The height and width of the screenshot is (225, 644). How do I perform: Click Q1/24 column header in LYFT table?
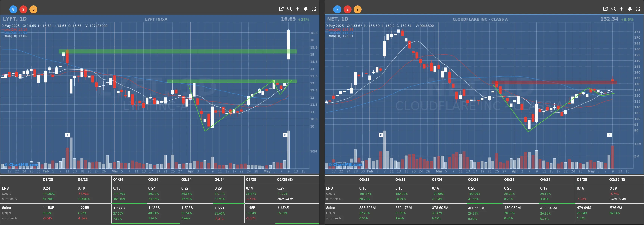118,179
